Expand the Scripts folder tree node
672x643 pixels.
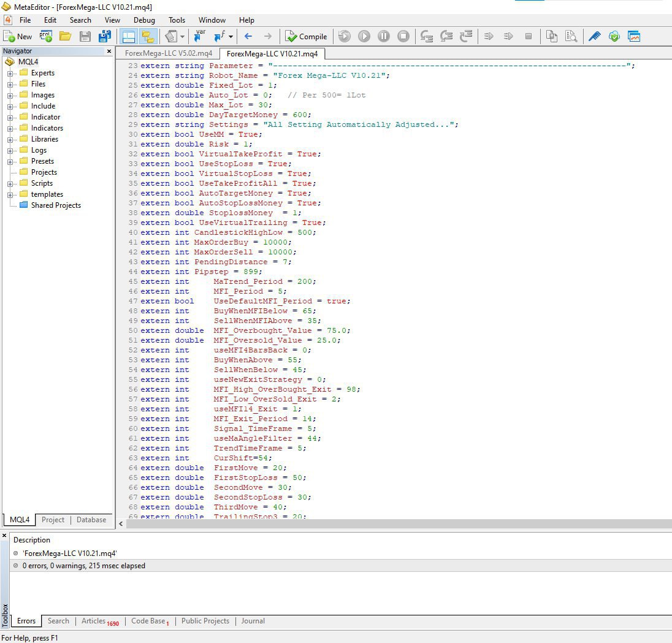[x=10, y=183]
